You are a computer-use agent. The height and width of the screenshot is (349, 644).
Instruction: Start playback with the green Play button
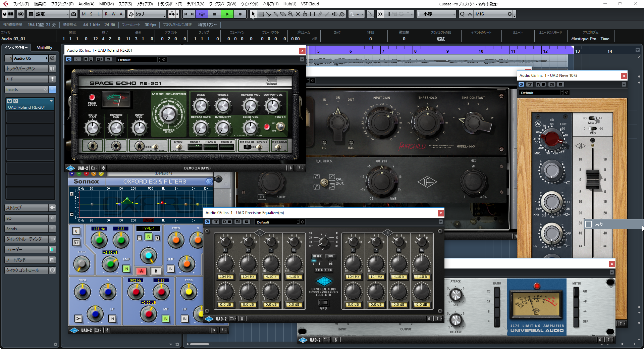227,14
